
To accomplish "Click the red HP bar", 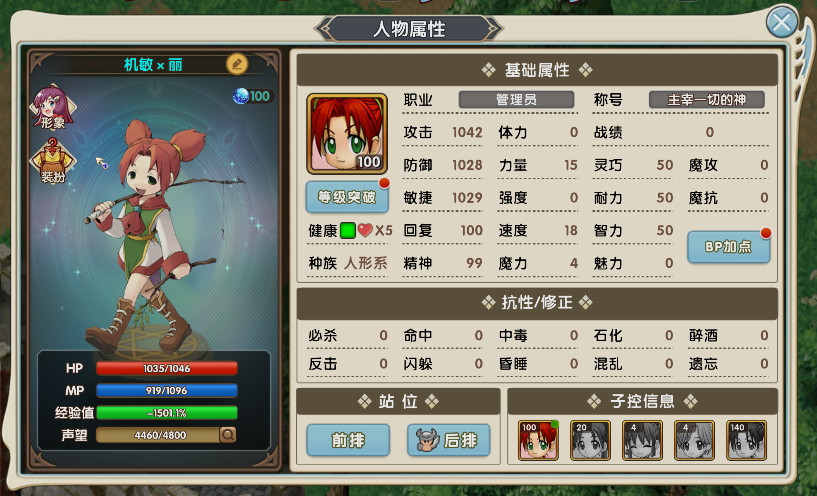I will (x=167, y=368).
